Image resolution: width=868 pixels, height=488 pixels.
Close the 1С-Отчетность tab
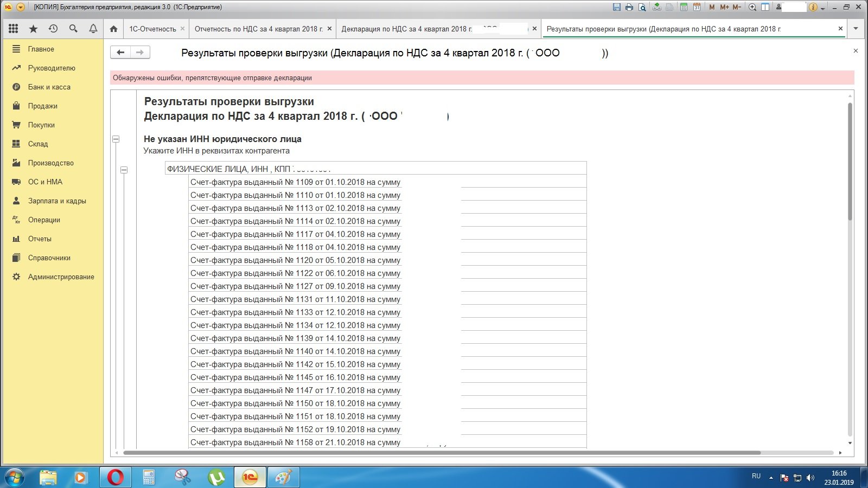[x=182, y=29]
